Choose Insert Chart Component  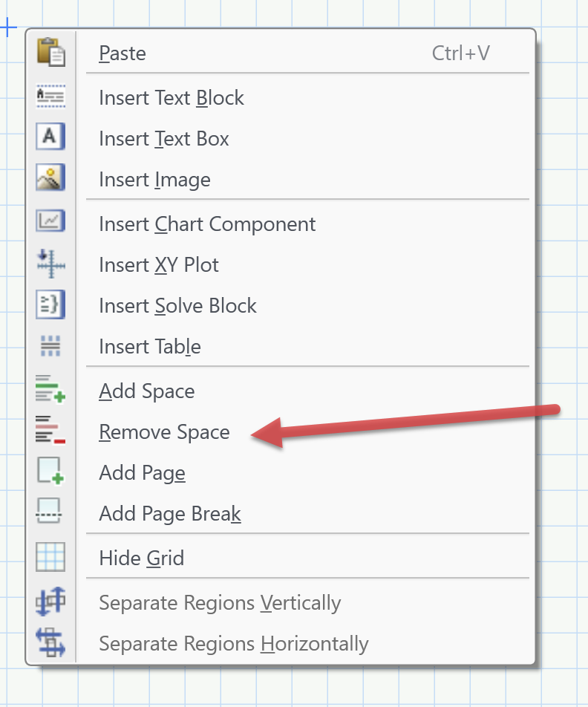coord(207,224)
